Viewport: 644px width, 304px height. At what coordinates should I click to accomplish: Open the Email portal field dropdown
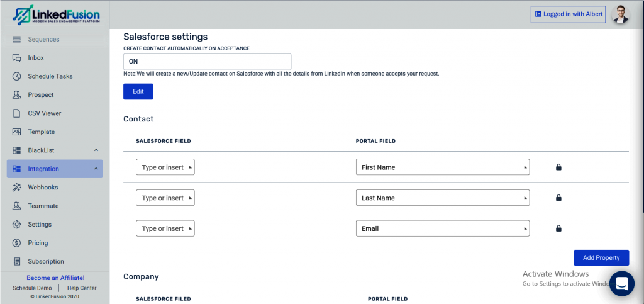pyautogui.click(x=443, y=228)
